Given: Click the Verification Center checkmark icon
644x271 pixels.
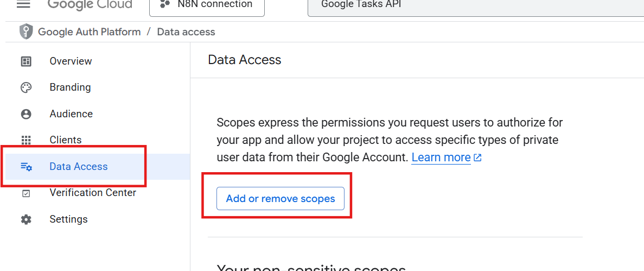Looking at the screenshot, I should (x=26, y=193).
